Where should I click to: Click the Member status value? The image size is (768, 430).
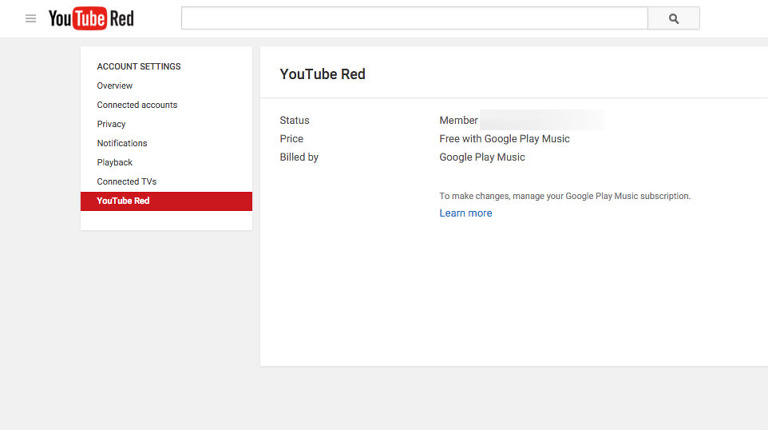point(459,120)
